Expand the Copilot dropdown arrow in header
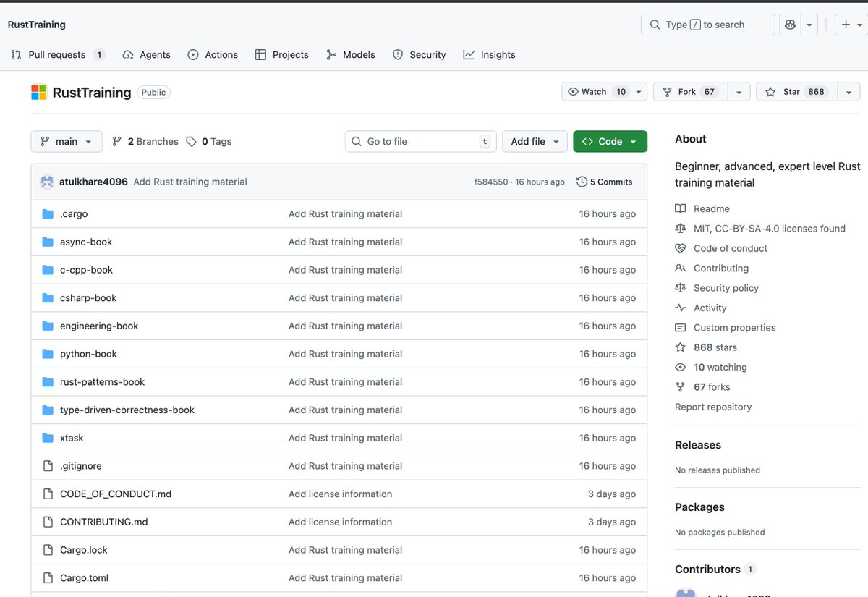Image resolution: width=868 pixels, height=597 pixels. pyautogui.click(x=809, y=25)
